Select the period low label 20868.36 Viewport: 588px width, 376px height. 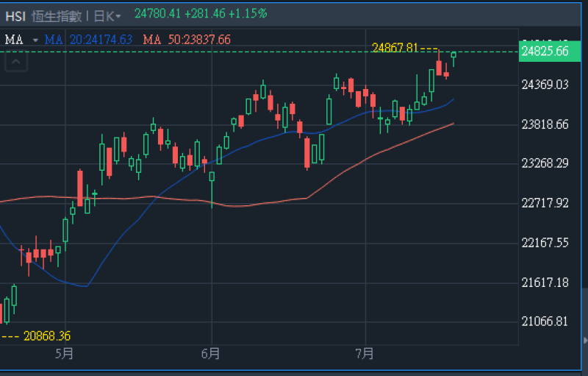click(x=47, y=336)
